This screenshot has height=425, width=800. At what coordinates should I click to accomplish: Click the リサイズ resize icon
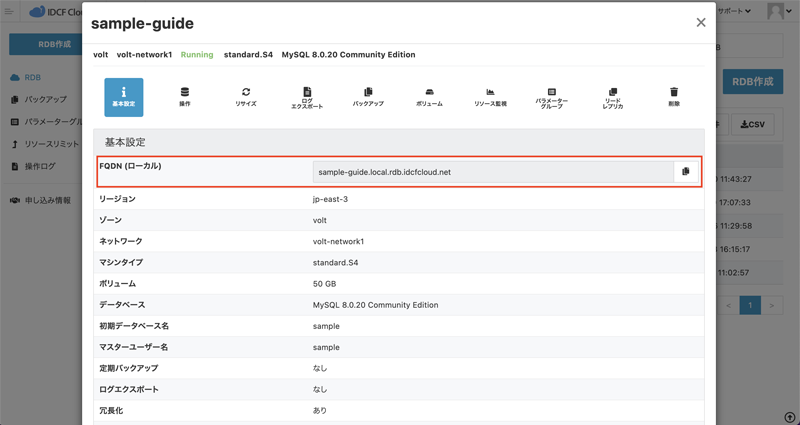pos(246,97)
